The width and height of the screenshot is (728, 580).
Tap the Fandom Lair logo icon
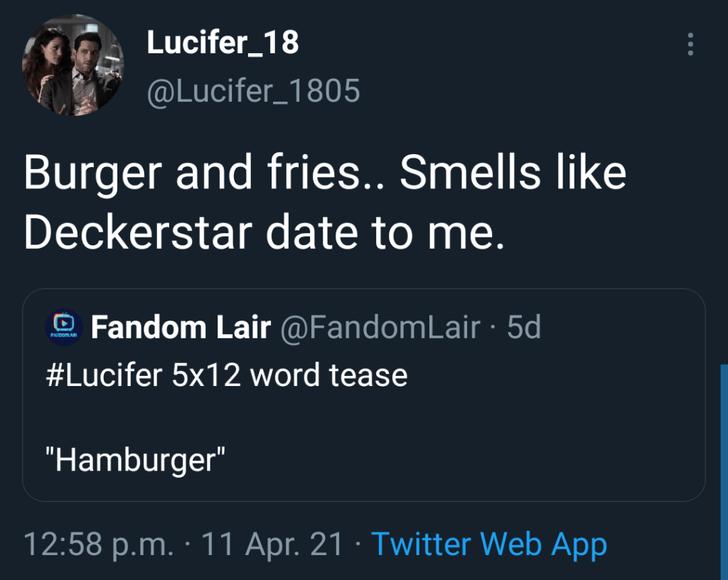tap(63, 328)
